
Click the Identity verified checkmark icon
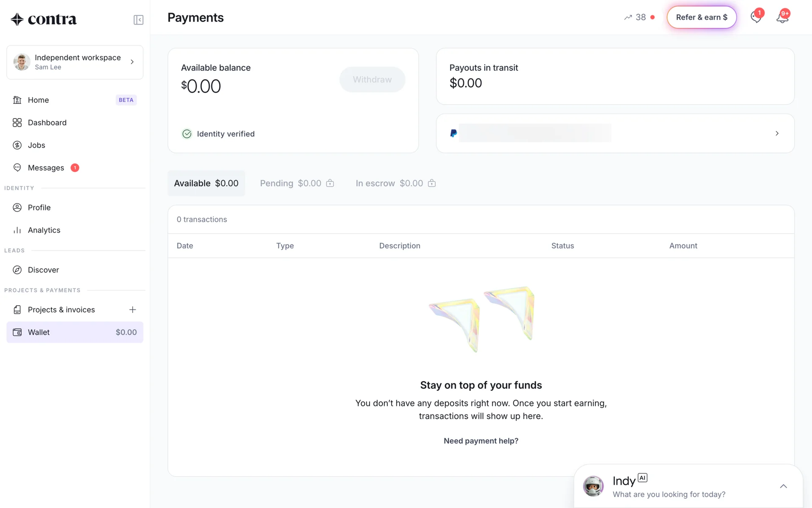[187, 134]
